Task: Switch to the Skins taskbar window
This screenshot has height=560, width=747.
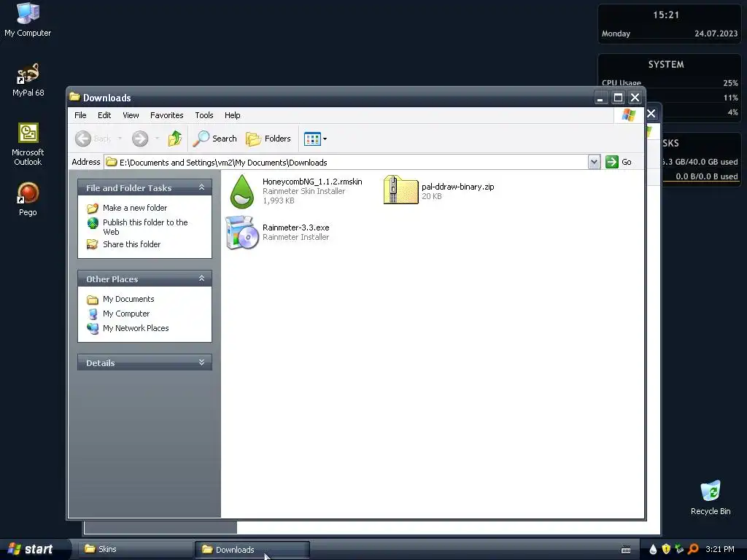Action: (x=136, y=549)
